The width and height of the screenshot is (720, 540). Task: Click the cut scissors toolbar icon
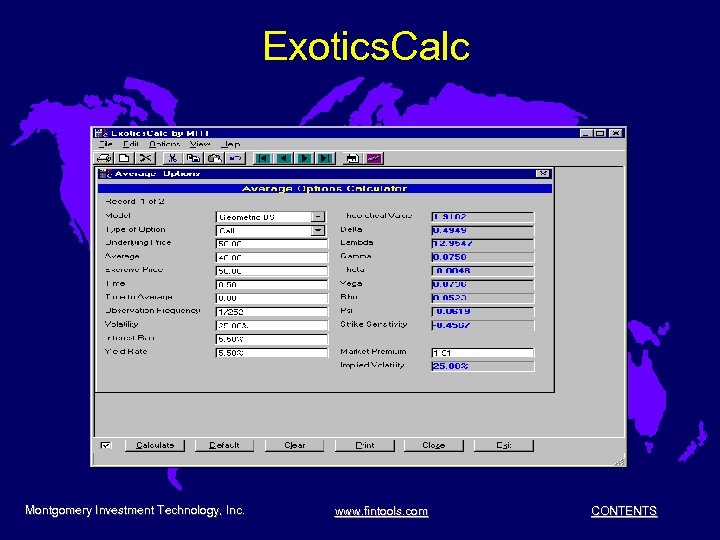tap(173, 158)
